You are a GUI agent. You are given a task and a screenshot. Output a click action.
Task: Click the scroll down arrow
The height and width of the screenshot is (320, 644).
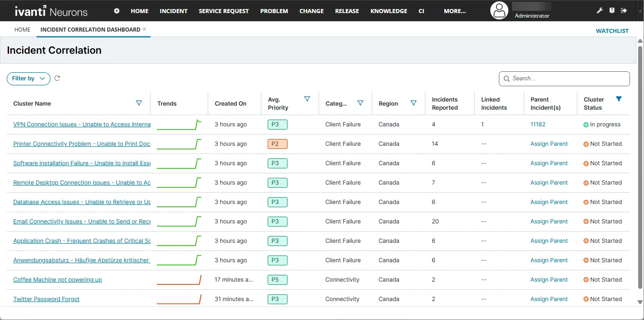[x=640, y=302]
